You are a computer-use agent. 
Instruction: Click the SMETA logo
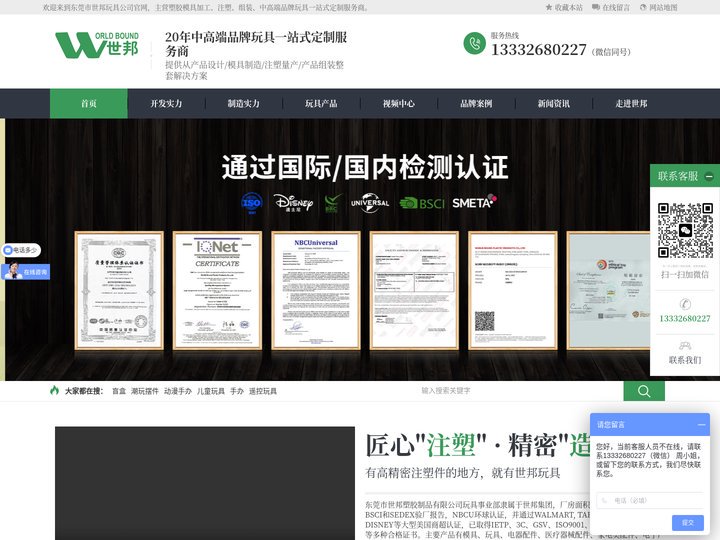(x=474, y=202)
